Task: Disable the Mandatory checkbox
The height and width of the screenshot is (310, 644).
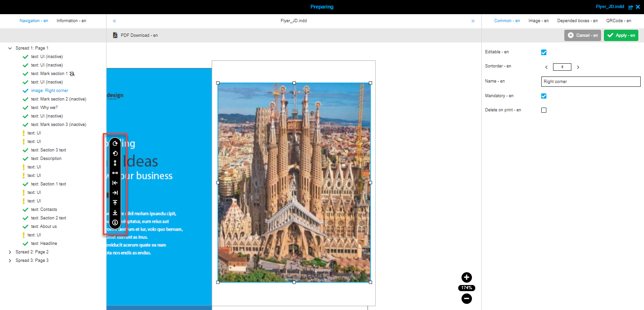Action: 544,96
